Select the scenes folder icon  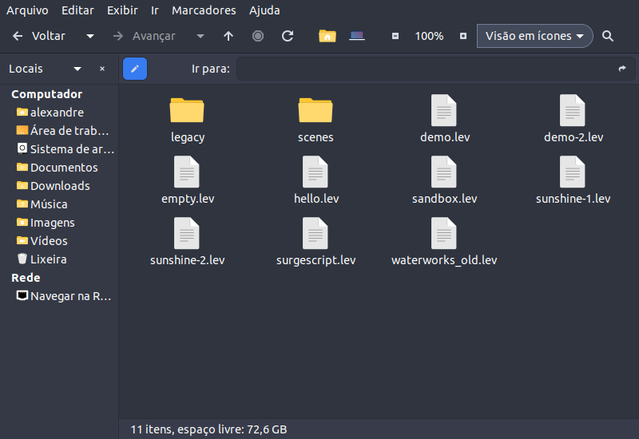[x=315, y=110]
